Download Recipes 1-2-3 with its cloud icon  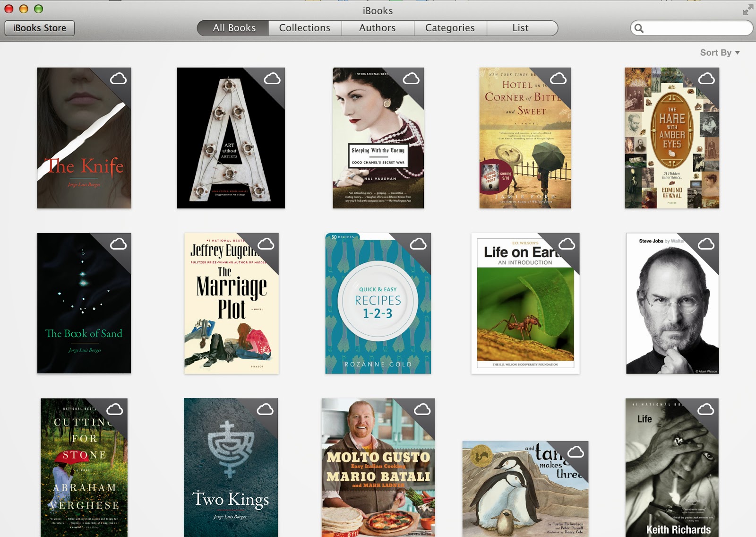418,244
